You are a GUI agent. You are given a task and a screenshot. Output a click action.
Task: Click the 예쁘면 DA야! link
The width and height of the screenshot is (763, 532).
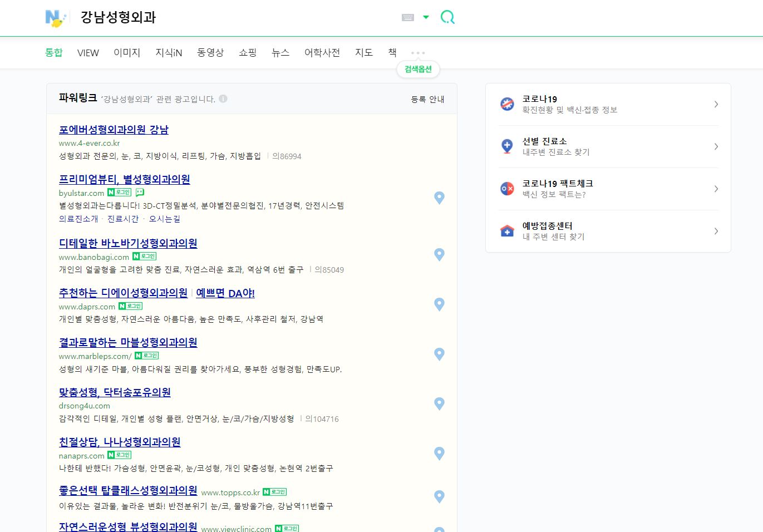pyautogui.click(x=225, y=293)
